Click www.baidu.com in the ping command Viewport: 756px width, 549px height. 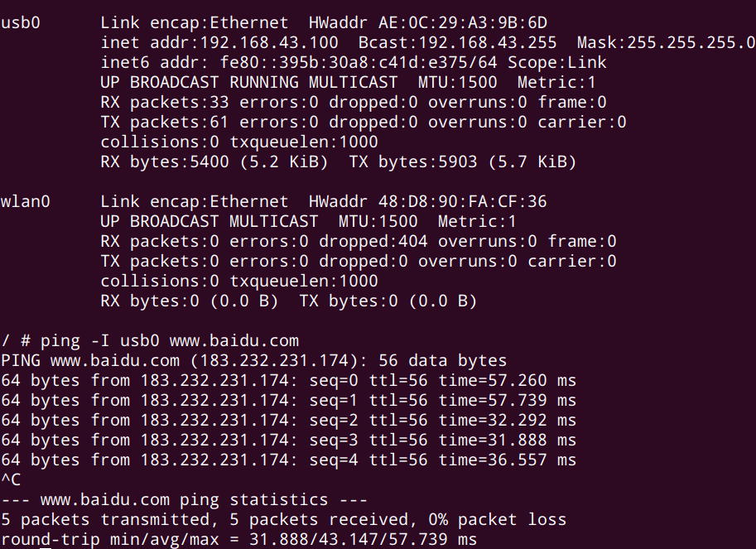[x=234, y=341]
